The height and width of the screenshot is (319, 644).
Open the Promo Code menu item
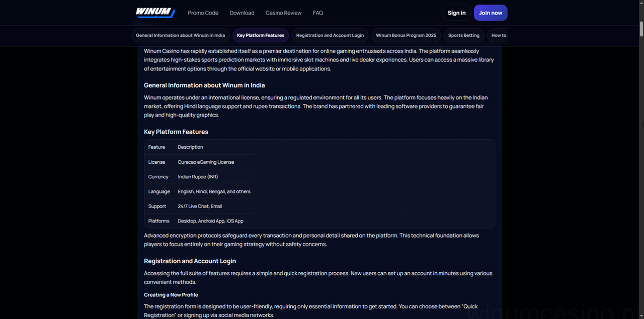click(203, 13)
